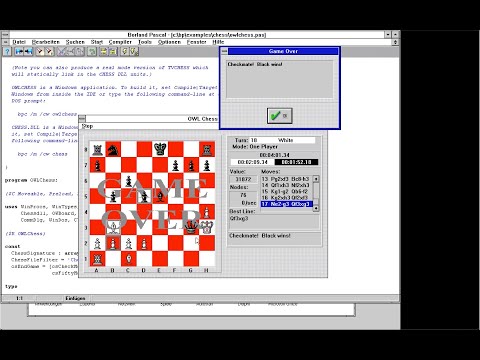Click the Value field showing 31872
Image resolution: width=480 pixels, height=360 pixels.
point(243,179)
